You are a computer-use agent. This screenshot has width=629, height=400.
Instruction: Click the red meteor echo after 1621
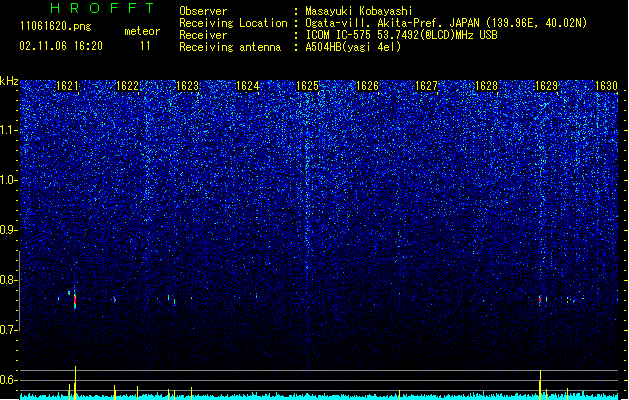pyautogui.click(x=75, y=300)
